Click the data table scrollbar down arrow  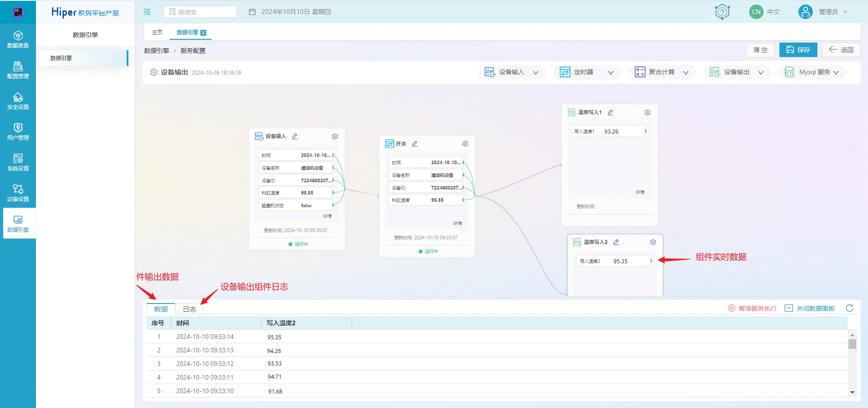point(852,392)
